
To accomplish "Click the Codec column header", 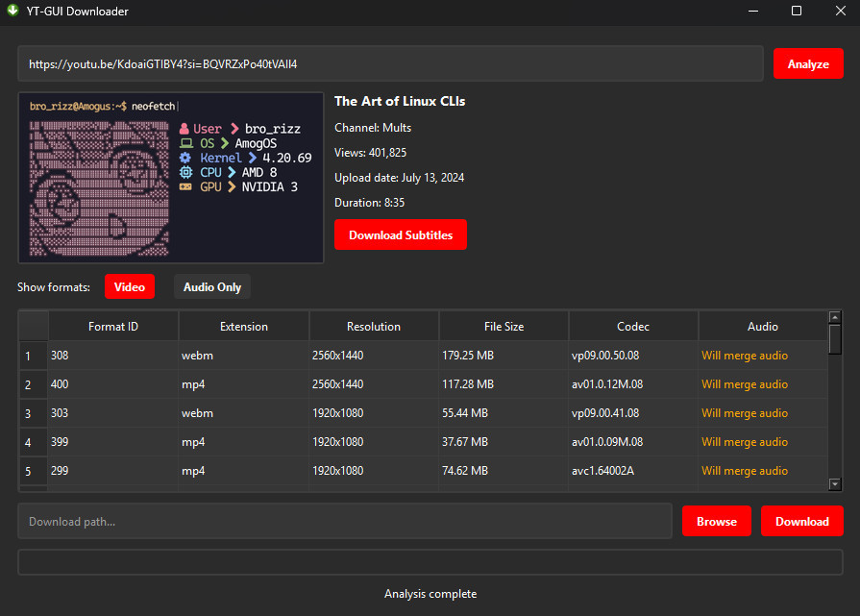I will tap(633, 327).
